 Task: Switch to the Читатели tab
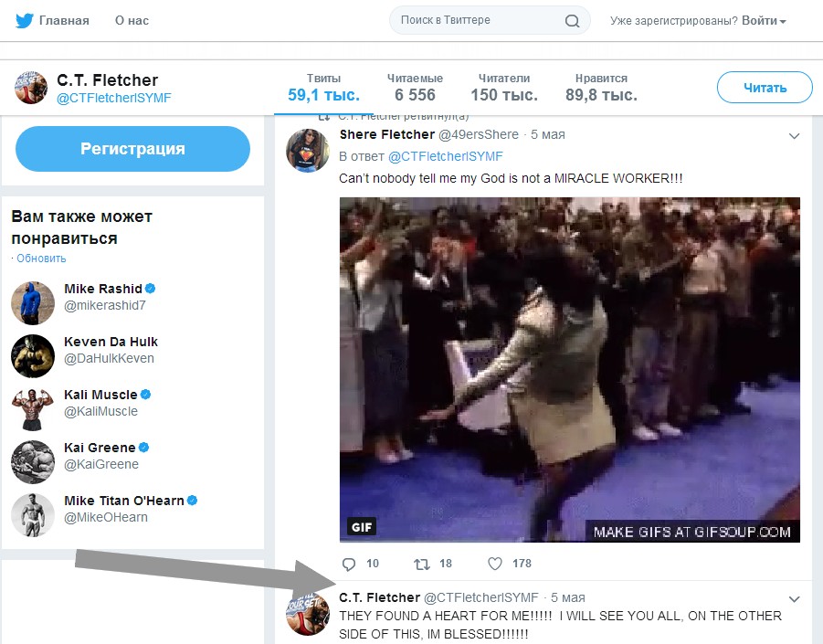503,88
